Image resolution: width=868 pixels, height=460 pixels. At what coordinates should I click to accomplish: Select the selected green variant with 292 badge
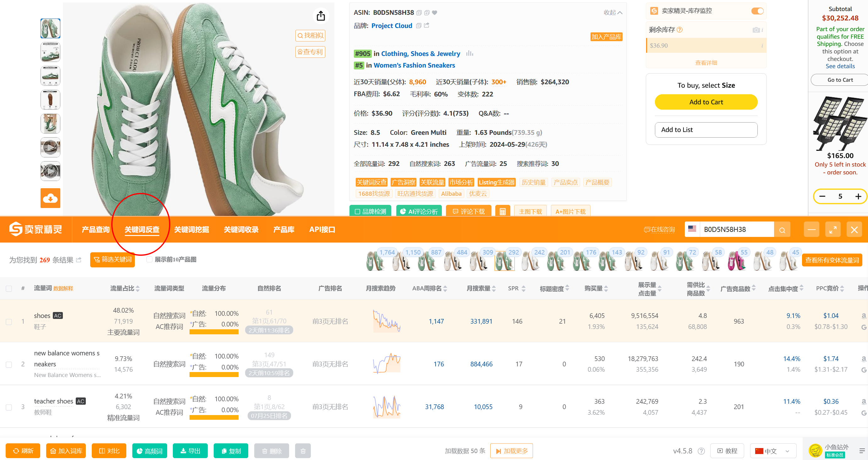pyautogui.click(x=504, y=261)
